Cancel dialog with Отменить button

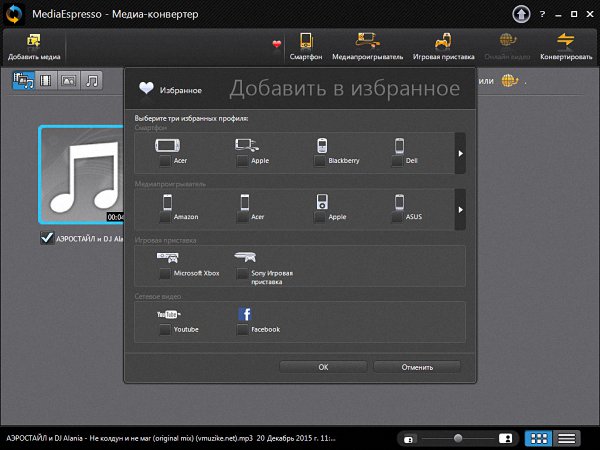(x=417, y=367)
